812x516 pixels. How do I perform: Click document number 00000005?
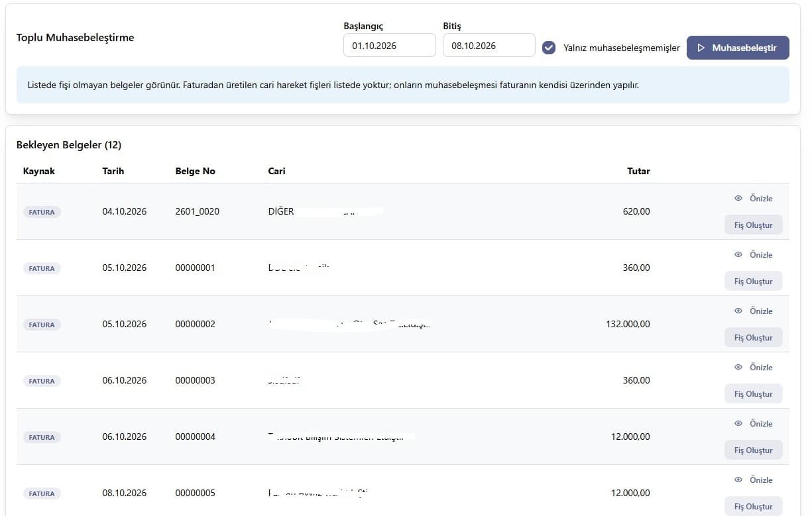tap(196, 493)
